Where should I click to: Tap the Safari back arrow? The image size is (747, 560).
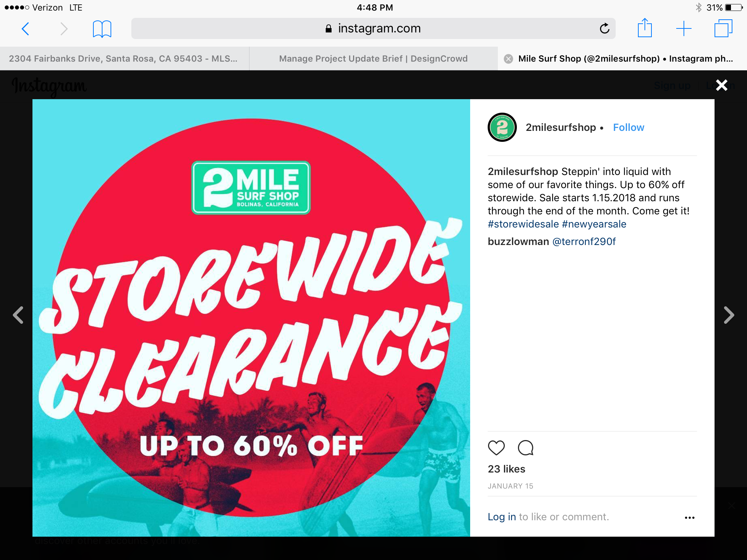click(25, 29)
